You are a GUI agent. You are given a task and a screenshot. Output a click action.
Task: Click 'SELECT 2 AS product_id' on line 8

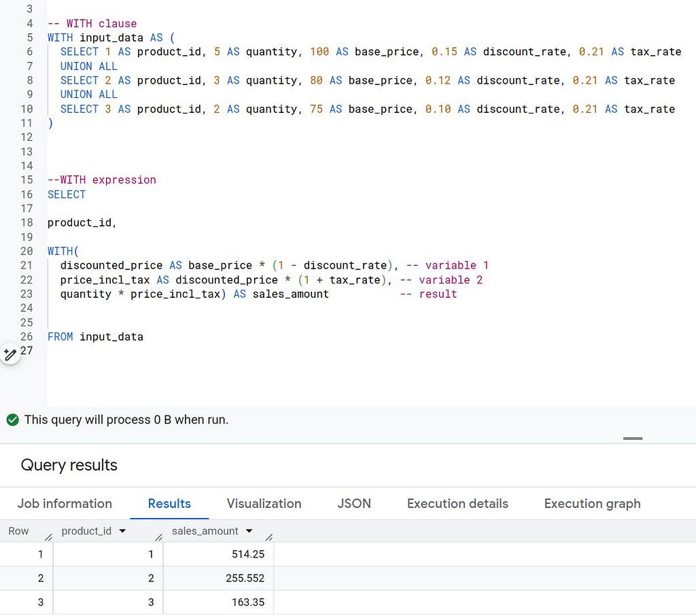(x=131, y=80)
